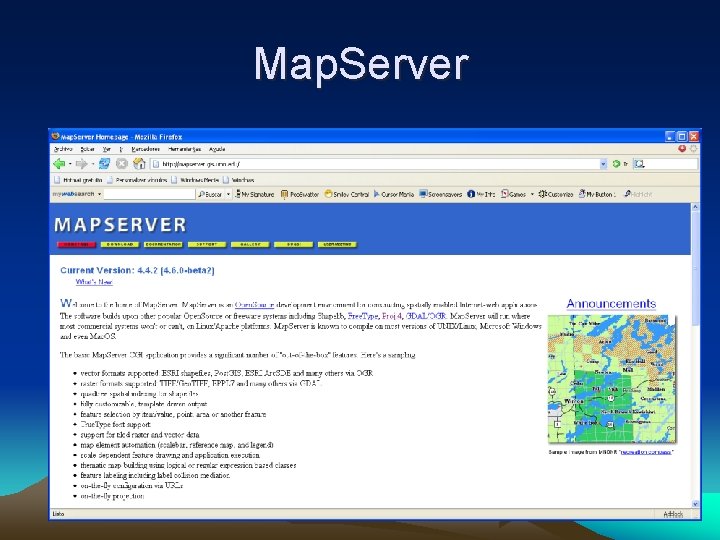Screen dimensions: 720x540
Task: Expand the Forward button history dropdown arrow
Action: coord(93,164)
